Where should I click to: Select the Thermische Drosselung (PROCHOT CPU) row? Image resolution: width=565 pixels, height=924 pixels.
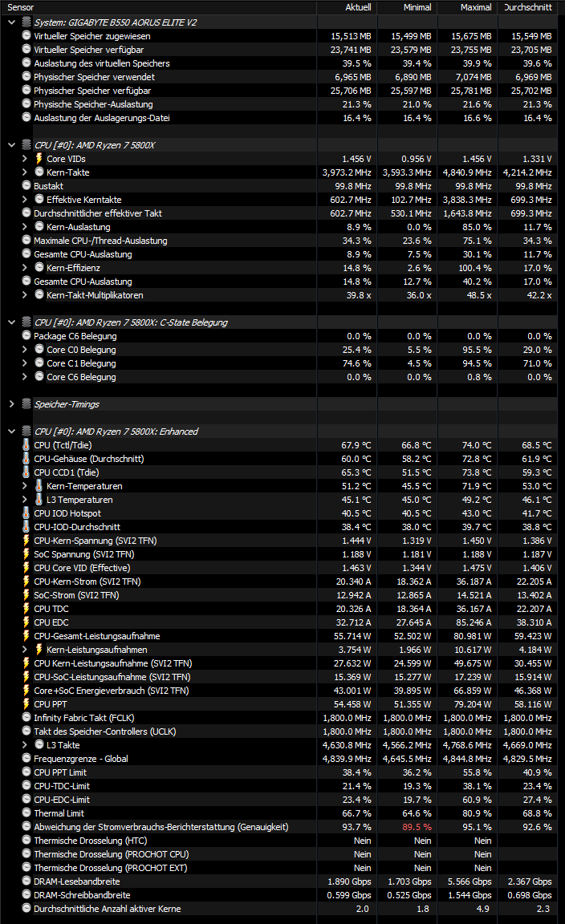[x=279, y=854]
